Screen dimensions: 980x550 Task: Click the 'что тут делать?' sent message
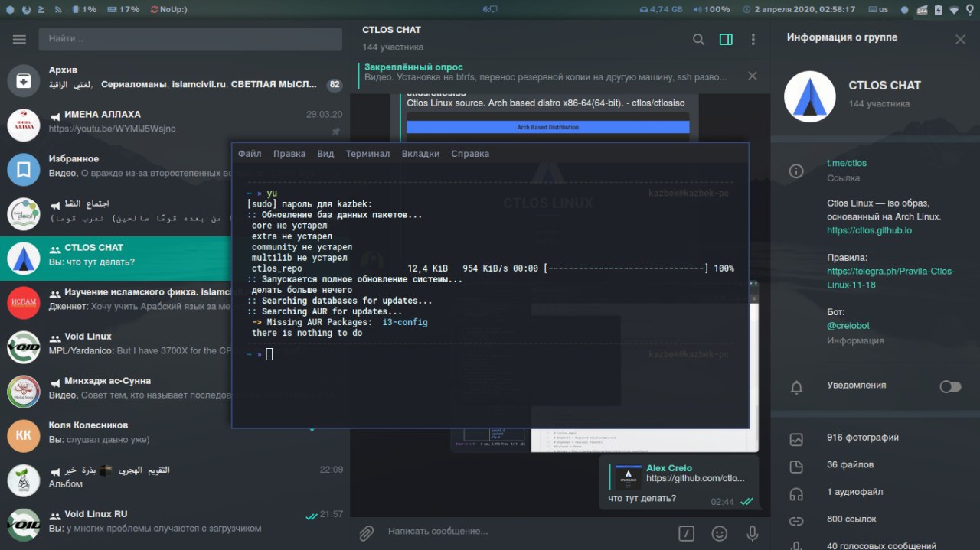pyautogui.click(x=642, y=499)
